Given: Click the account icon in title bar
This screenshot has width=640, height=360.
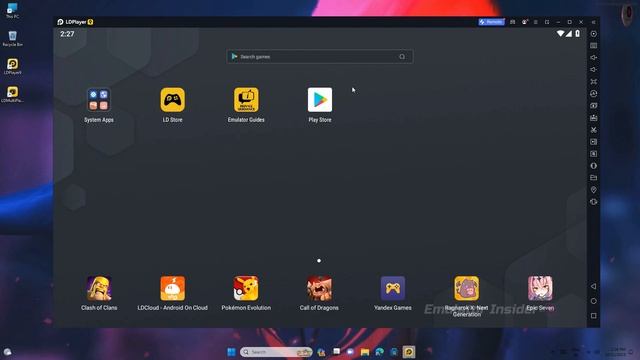Looking at the screenshot, I should (524, 22).
